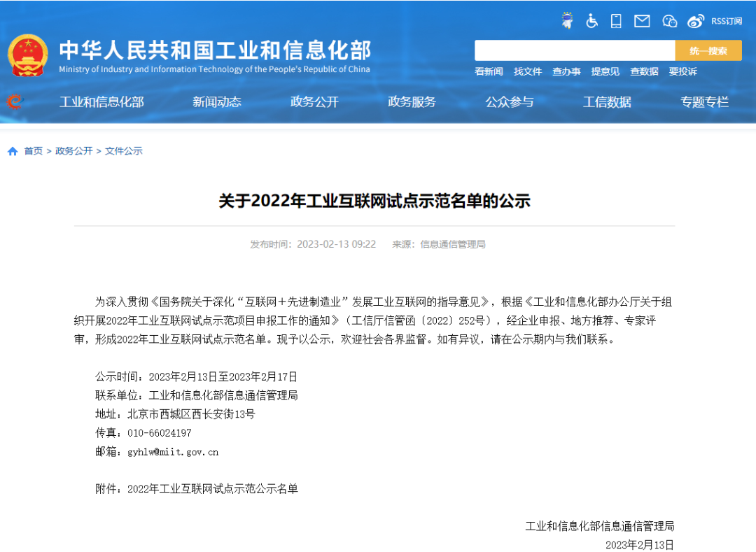Open the 查数据 quick link
Image resolution: width=756 pixels, height=552 pixels.
[x=644, y=72]
